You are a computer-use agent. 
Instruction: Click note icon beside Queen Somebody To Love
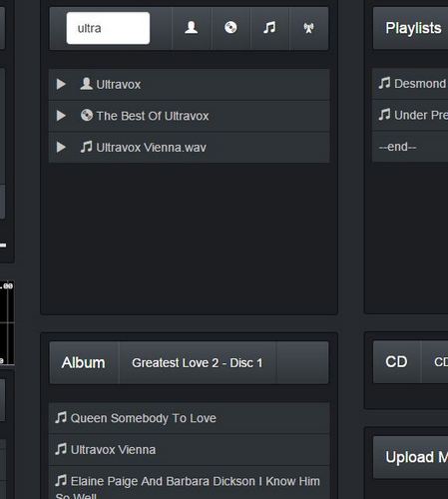coord(61,417)
